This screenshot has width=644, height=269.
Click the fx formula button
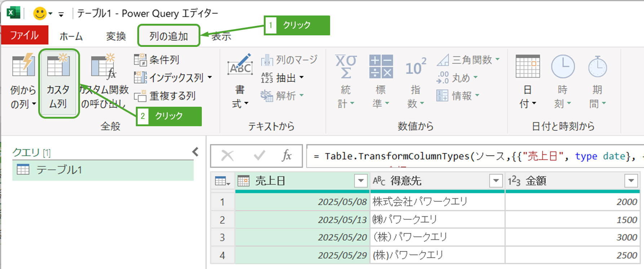tap(287, 155)
